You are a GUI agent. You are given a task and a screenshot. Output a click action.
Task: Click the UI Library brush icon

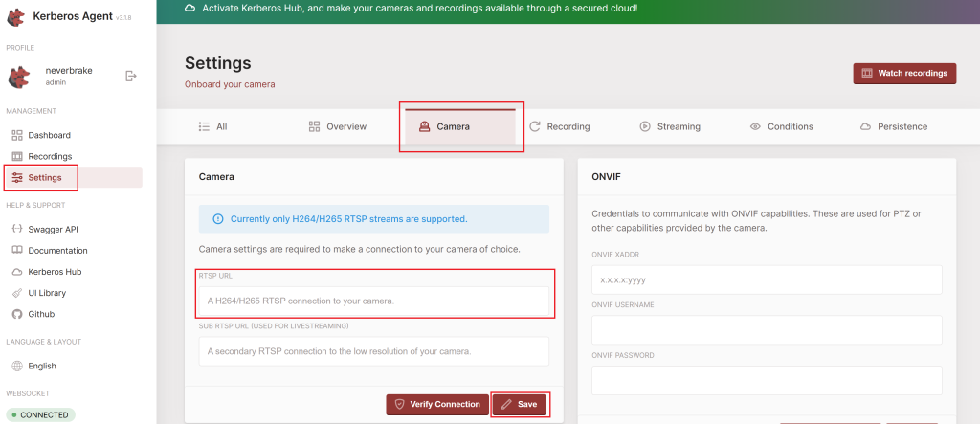click(x=17, y=293)
